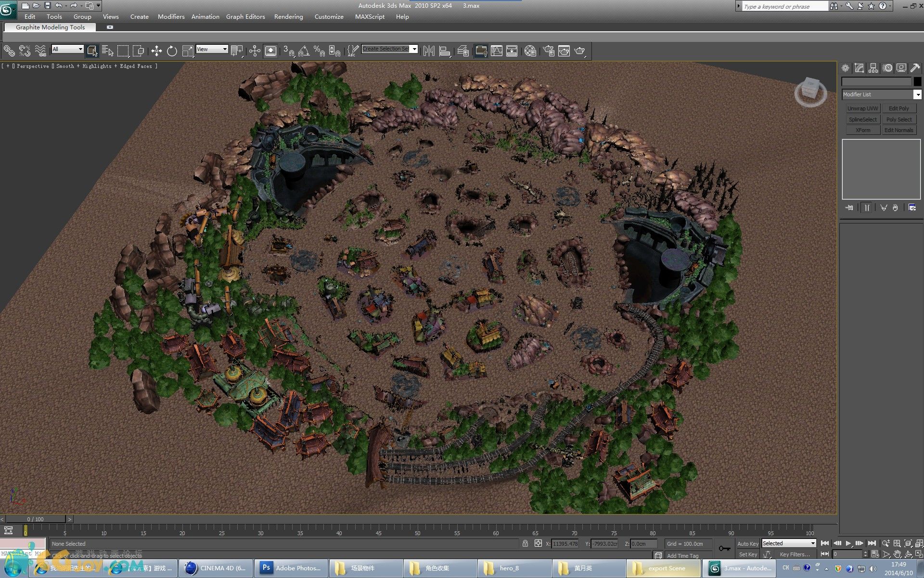Image resolution: width=924 pixels, height=578 pixels.
Task: Expand the Modifier List dropdown
Action: click(917, 94)
